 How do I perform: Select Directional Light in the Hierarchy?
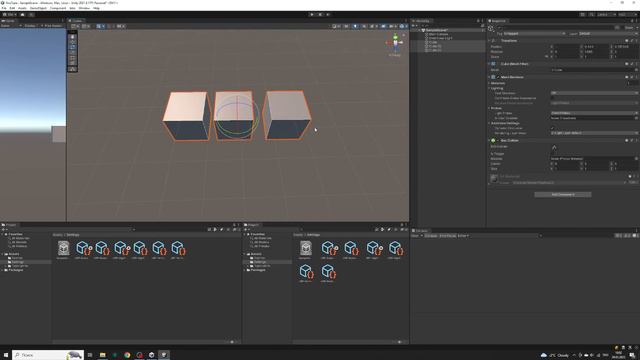tap(440, 38)
